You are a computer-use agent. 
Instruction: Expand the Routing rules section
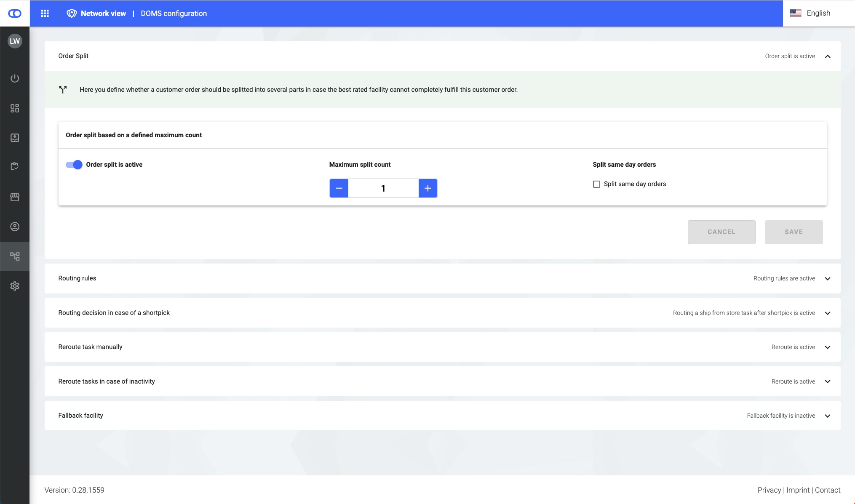pos(827,279)
